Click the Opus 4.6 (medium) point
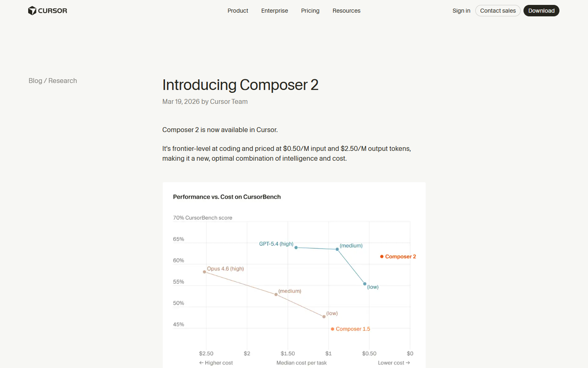 pyautogui.click(x=276, y=294)
